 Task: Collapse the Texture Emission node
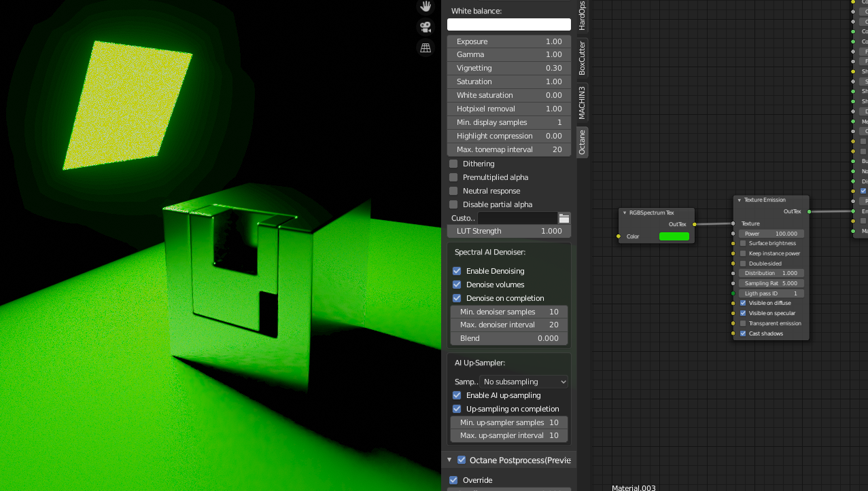(740, 200)
